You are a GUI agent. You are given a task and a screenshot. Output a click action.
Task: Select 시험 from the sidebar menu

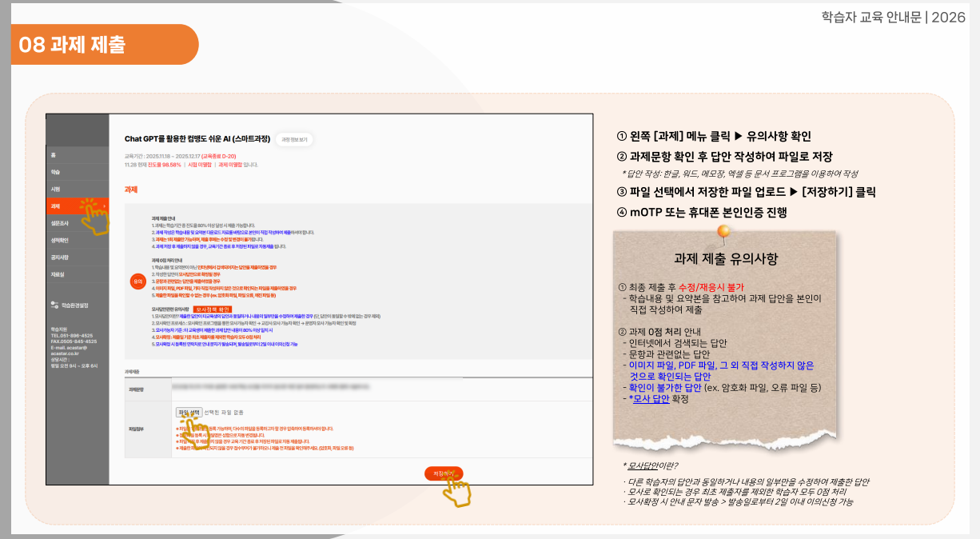[54, 190]
